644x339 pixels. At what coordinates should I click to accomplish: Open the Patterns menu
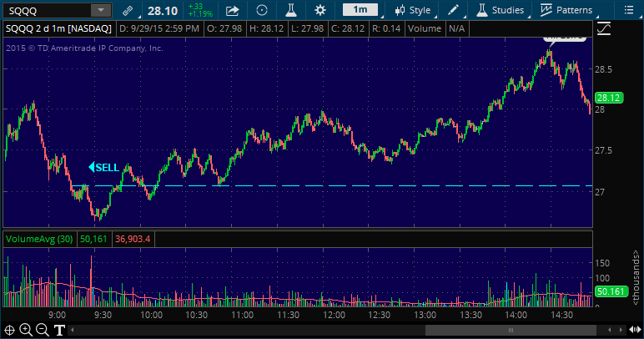click(x=567, y=10)
